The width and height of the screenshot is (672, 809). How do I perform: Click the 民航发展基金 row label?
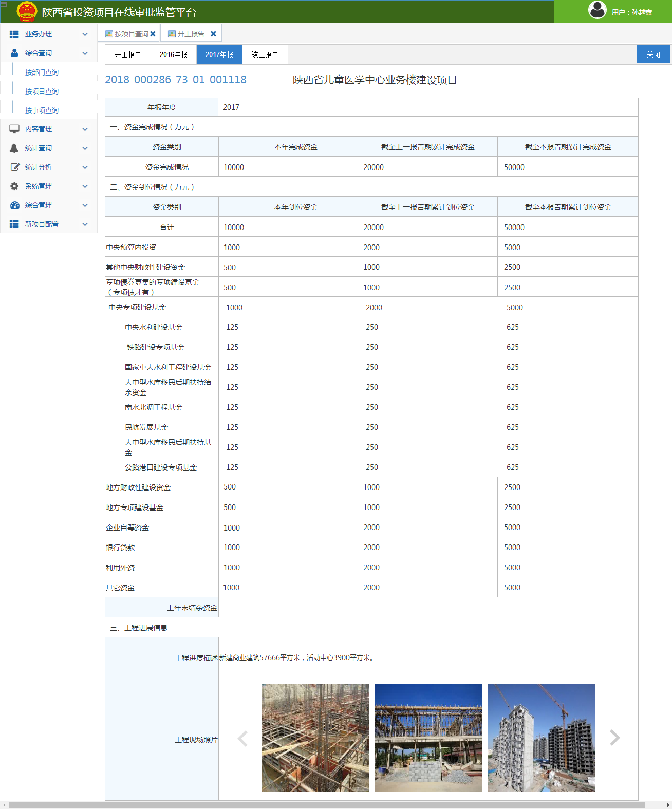tap(146, 427)
